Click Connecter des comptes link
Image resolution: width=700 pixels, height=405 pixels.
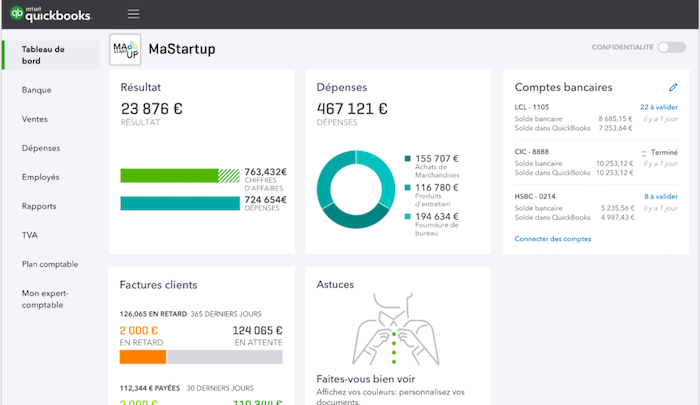(x=553, y=239)
